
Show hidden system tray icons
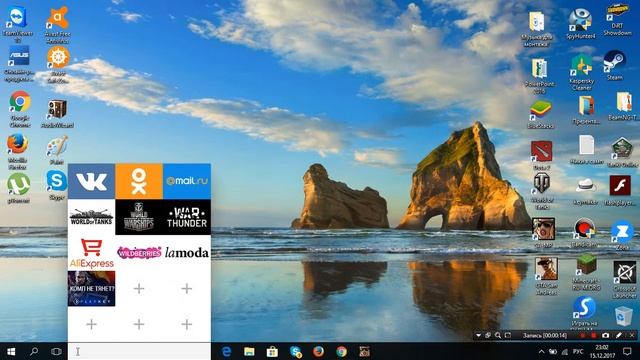point(541,351)
